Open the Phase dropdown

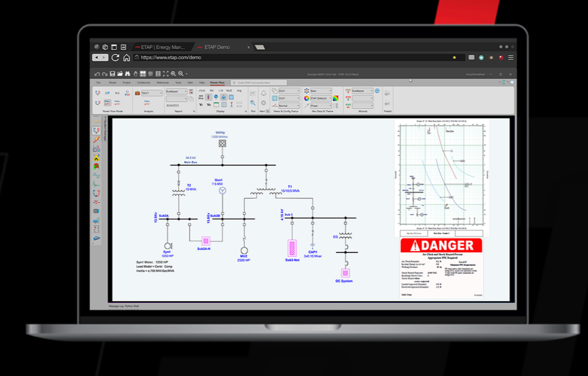click(321, 106)
